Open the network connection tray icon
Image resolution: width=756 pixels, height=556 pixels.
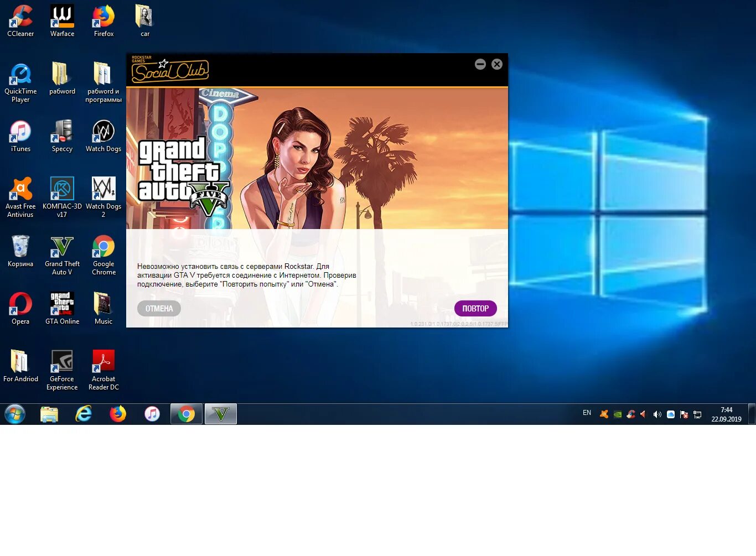pyautogui.click(x=697, y=414)
